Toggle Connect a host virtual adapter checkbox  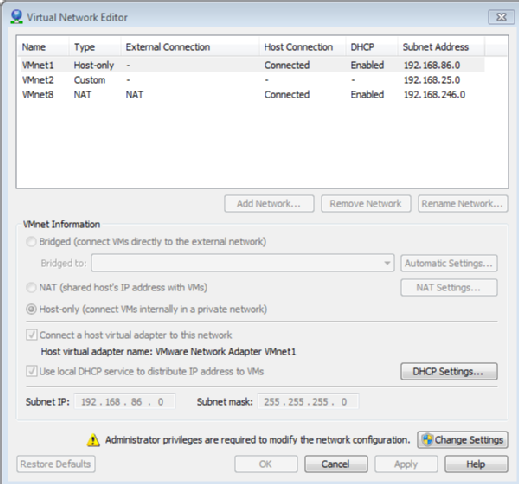tap(32, 335)
